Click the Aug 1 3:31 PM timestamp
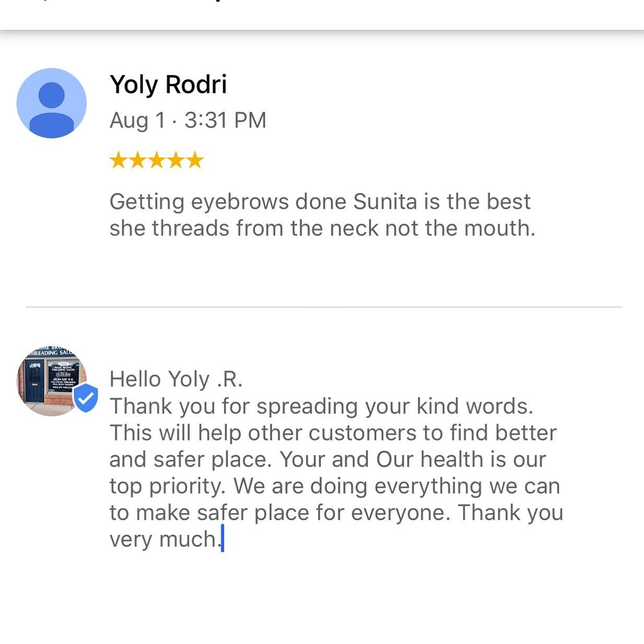 [188, 121]
